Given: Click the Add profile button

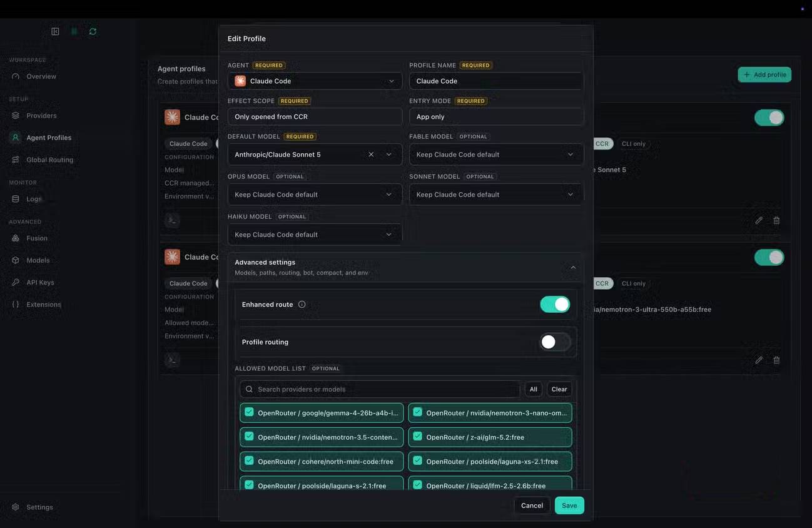Looking at the screenshot, I should point(764,74).
